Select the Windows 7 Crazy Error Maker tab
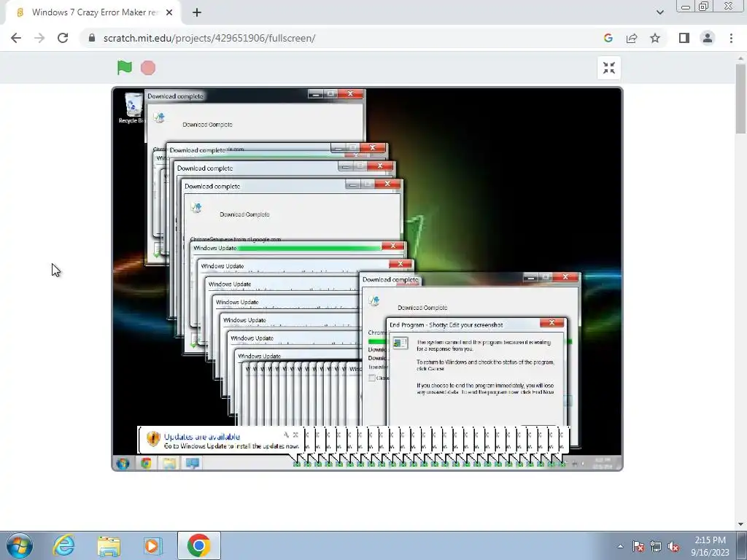 coord(93,12)
